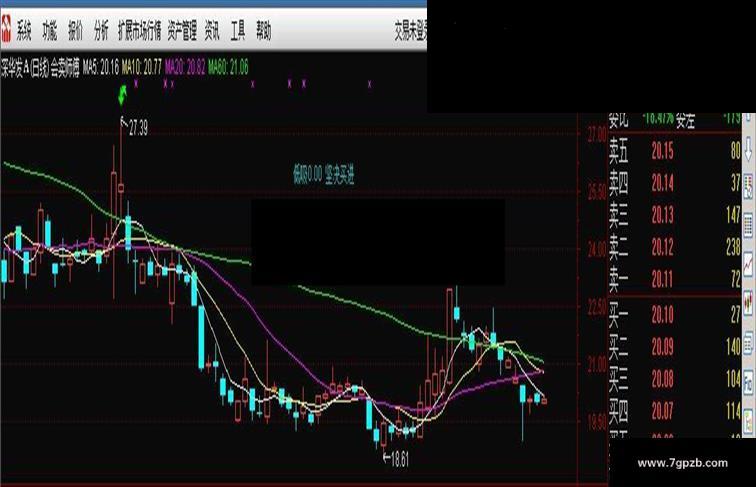Click the 卖四 row price 20.14

(662, 183)
